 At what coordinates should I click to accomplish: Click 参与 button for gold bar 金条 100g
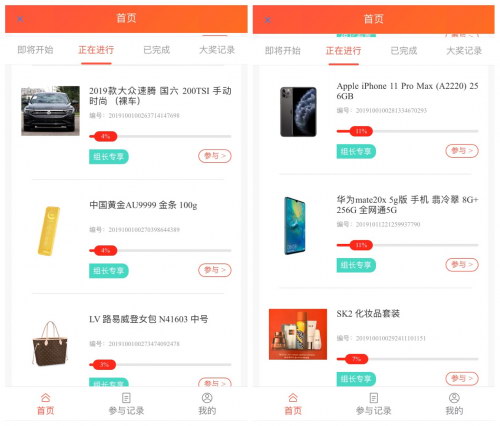pyautogui.click(x=215, y=270)
